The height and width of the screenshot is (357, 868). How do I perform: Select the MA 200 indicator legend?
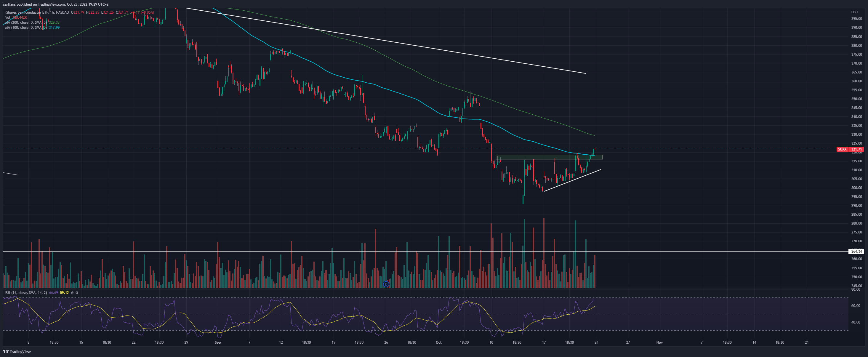32,23
